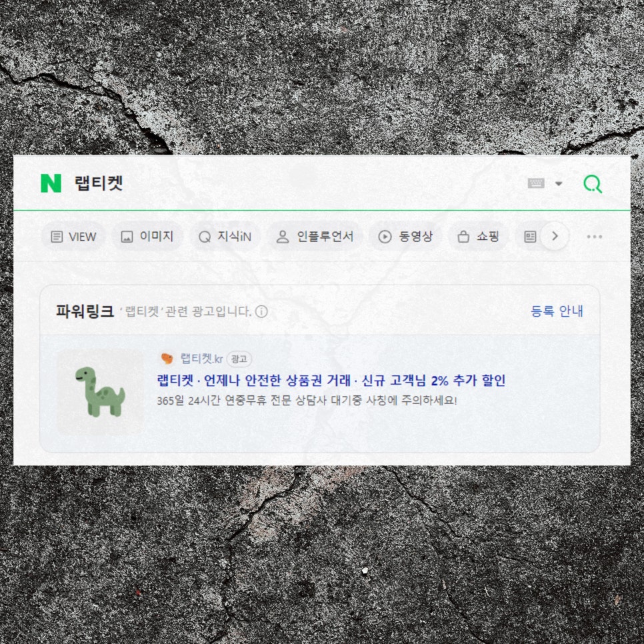Open the 랩티켓 상품권 거래 ad headline
644x644 pixels.
pos(331,380)
